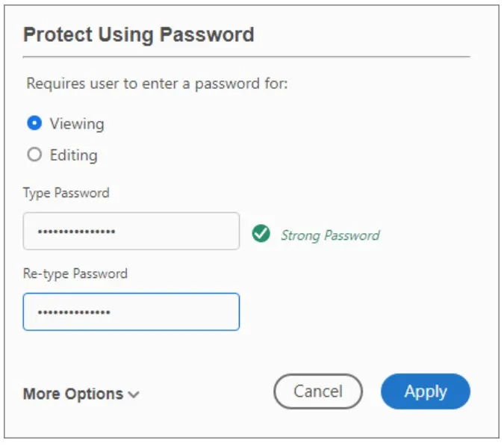
Task: Click the "Strong Password" indicator text
Action: 329,235
